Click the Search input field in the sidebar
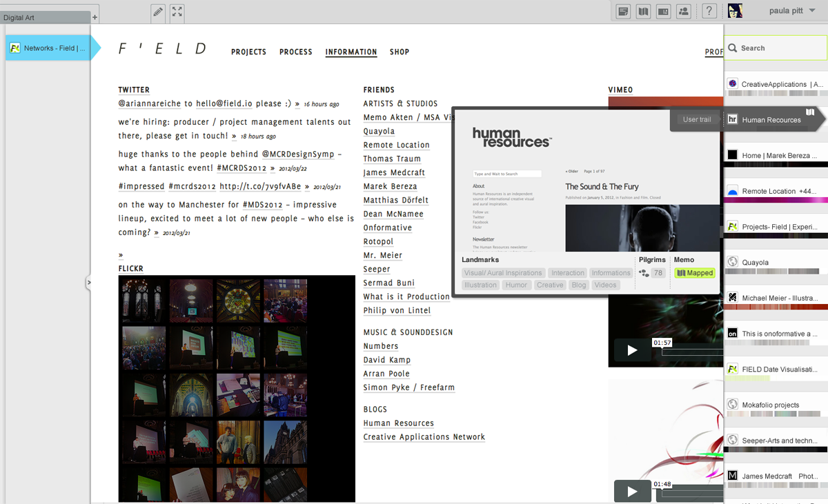The image size is (828, 504). [776, 48]
